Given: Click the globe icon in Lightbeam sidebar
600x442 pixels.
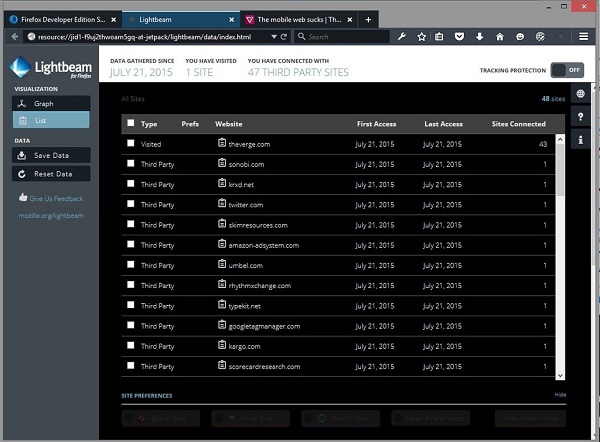Looking at the screenshot, I should tap(581, 94).
